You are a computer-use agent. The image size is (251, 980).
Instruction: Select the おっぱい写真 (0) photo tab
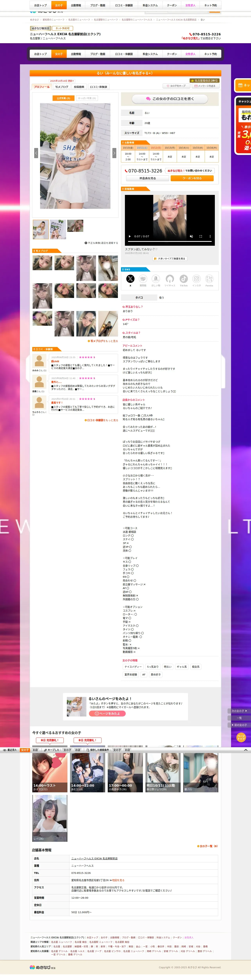click(x=87, y=98)
